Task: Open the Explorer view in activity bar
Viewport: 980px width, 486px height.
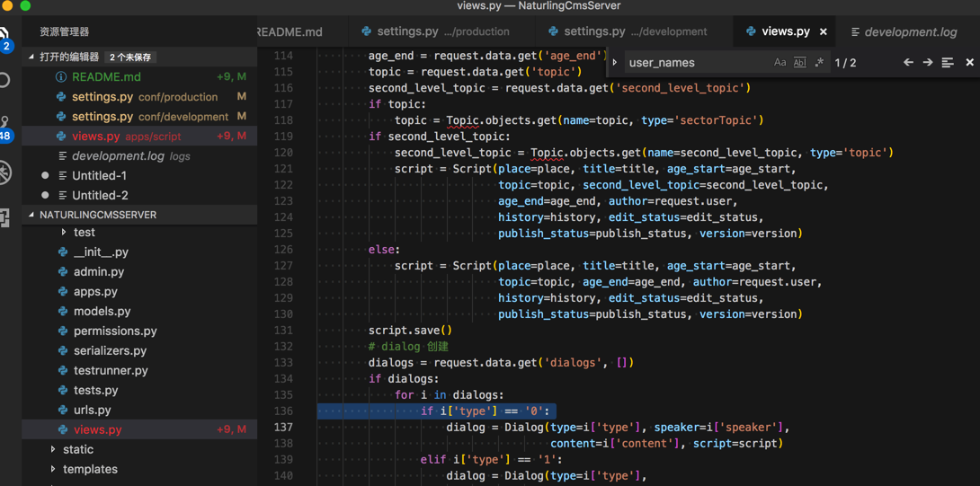Action: tap(4, 34)
